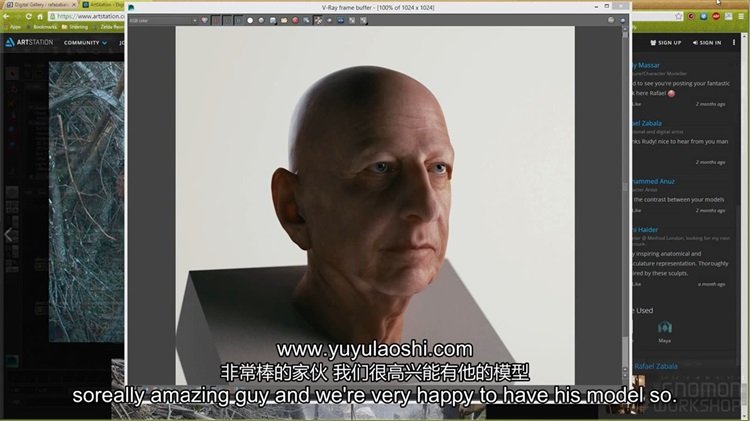Bookmark this page with the star icon

coord(678,16)
